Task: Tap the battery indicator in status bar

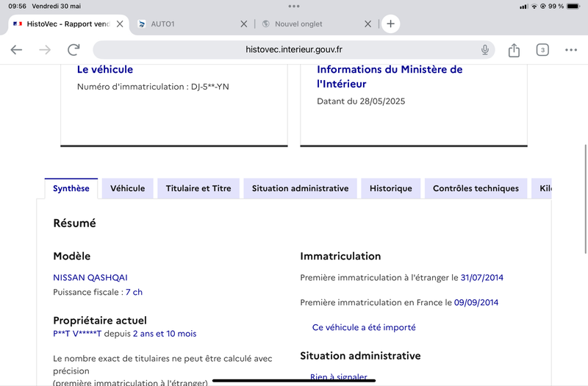Action: coord(573,6)
